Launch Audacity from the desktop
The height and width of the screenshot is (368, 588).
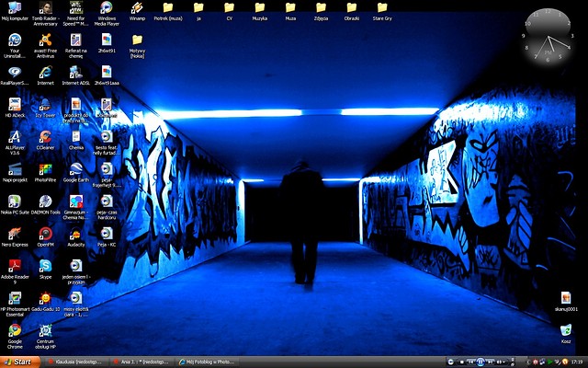[75, 237]
